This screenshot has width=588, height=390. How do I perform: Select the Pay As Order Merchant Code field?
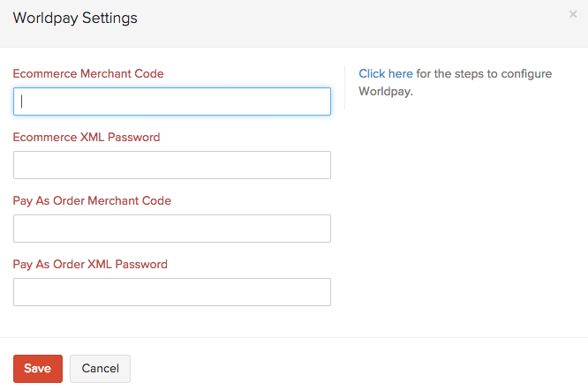(x=172, y=229)
